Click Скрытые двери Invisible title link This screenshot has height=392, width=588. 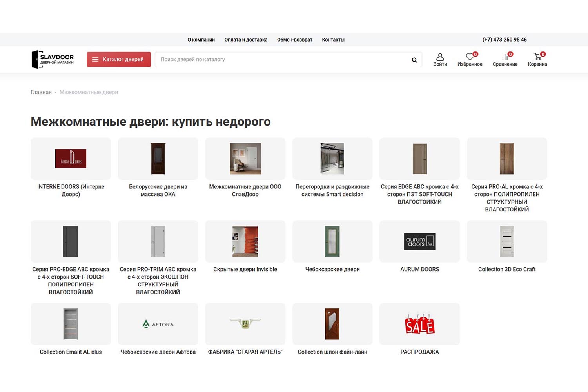[245, 269]
